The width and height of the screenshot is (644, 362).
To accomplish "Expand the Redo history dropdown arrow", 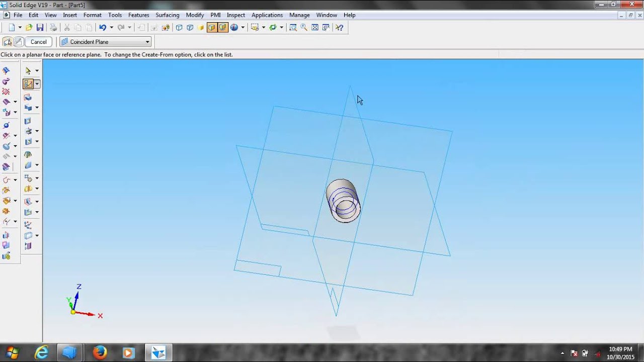I will [129, 28].
